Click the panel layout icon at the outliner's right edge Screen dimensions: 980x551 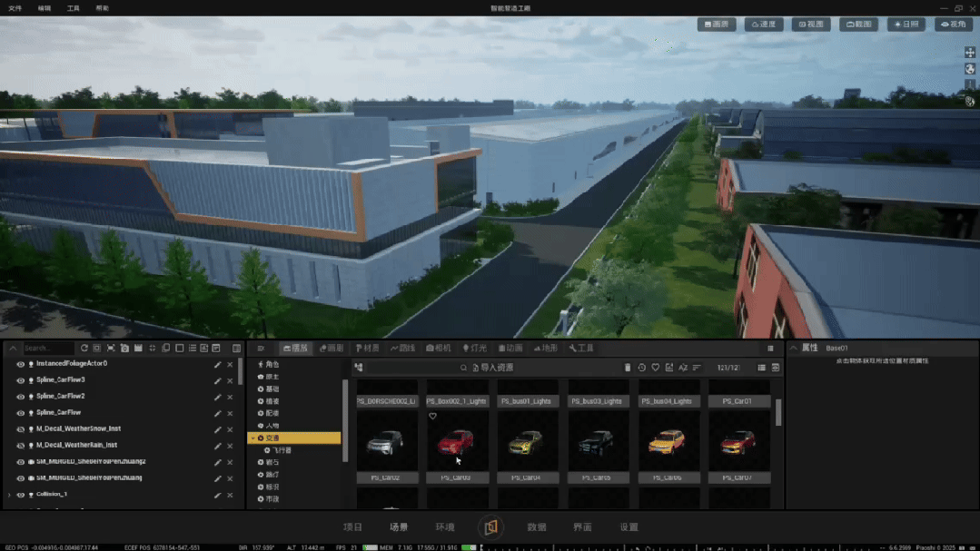point(236,348)
